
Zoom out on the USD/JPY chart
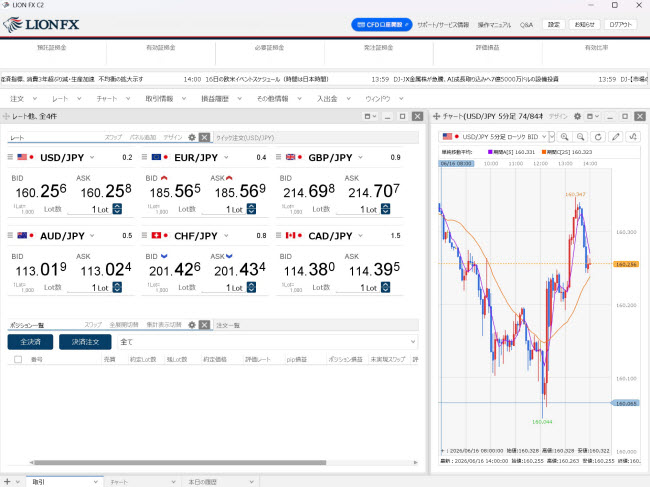pyautogui.click(x=581, y=137)
